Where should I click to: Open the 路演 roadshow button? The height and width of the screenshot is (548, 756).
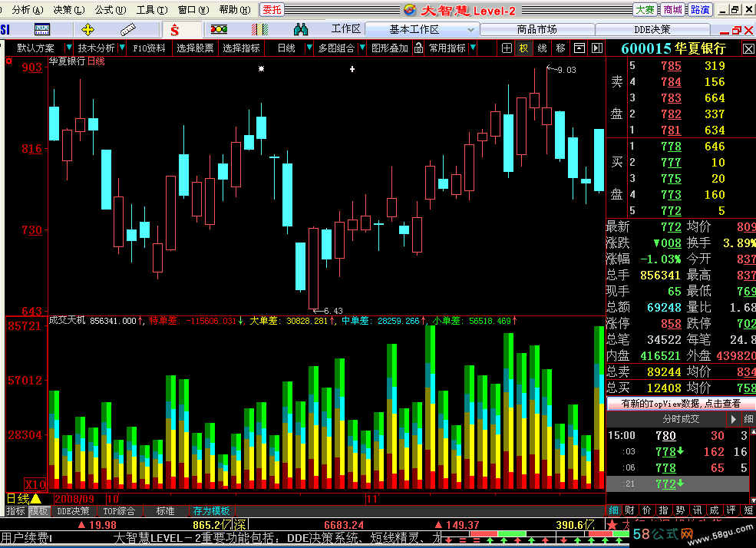point(700,10)
